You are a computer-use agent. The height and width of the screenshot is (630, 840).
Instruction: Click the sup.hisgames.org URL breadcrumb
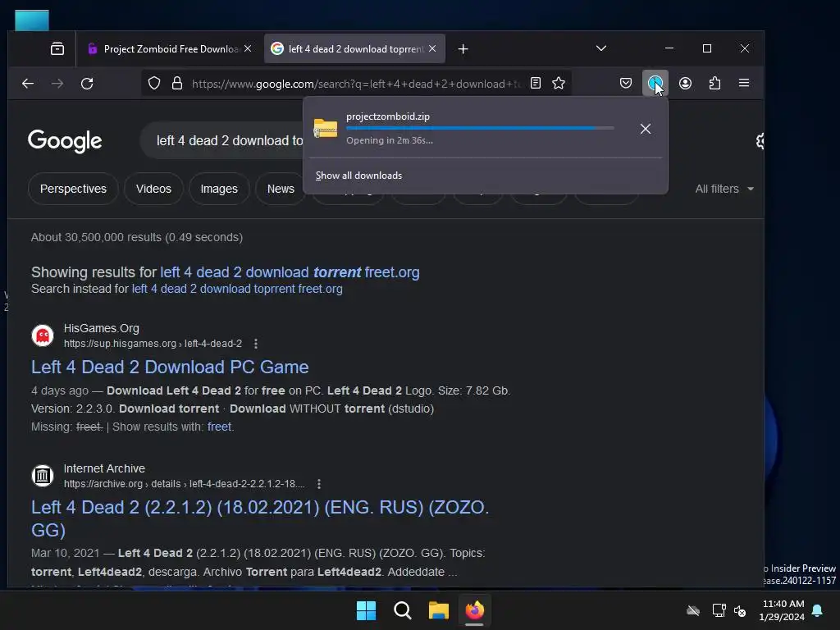pyautogui.click(x=153, y=344)
